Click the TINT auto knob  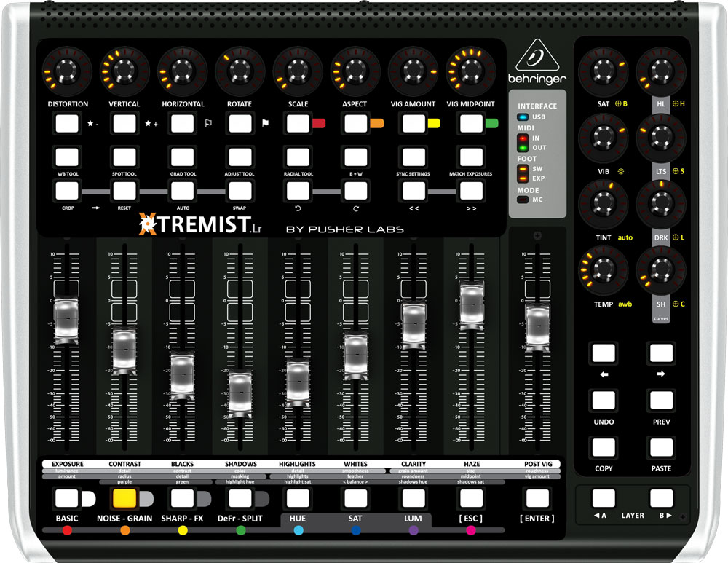(604, 203)
